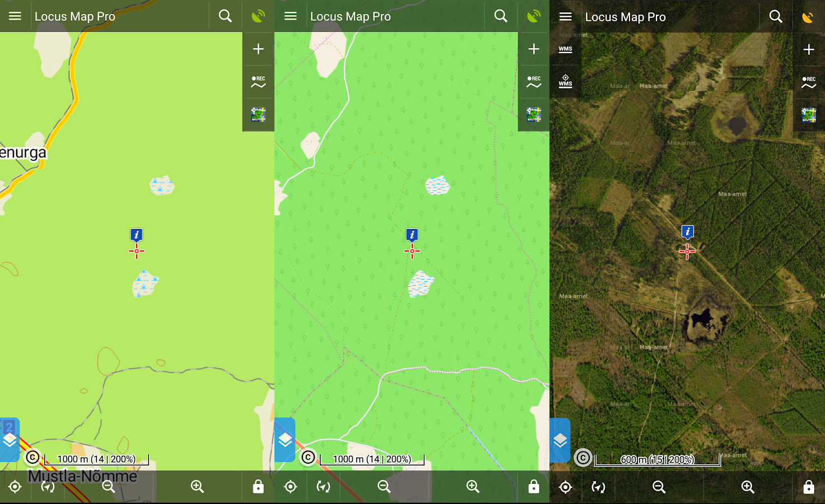Toggle map rotation on the satellite map
The height and width of the screenshot is (504, 825).
598,487
